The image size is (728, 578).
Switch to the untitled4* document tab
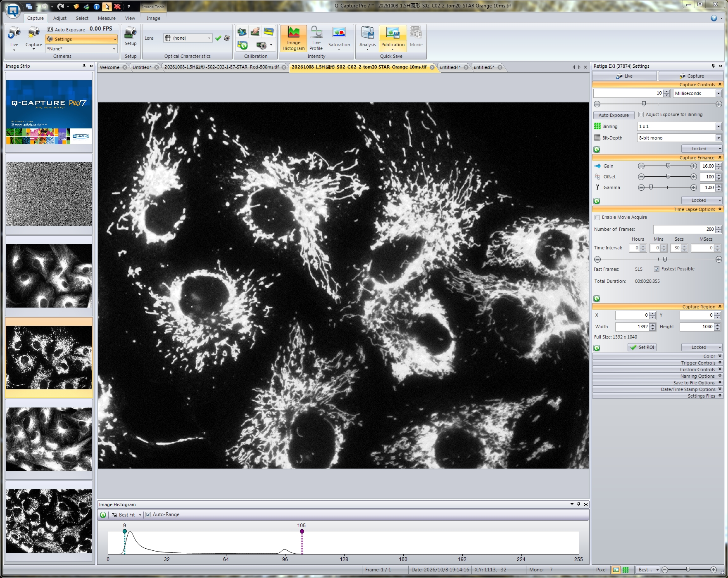click(x=450, y=67)
